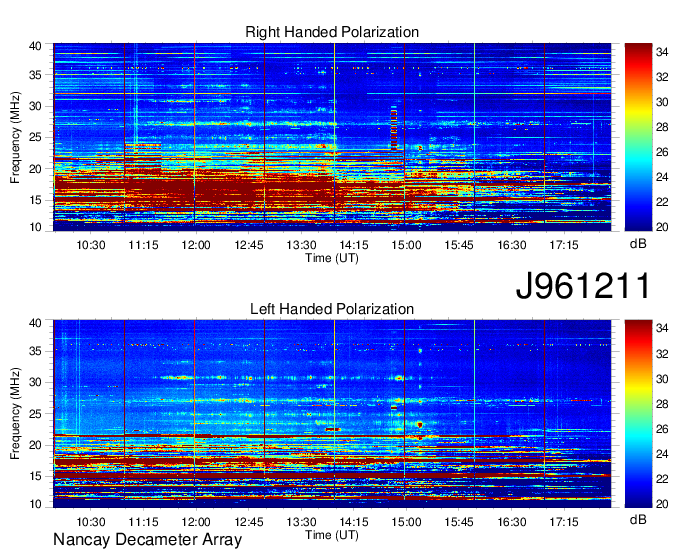Select the 17:15 tick on Right Handed time axis
The width and height of the screenshot is (680, 552).
564,245
